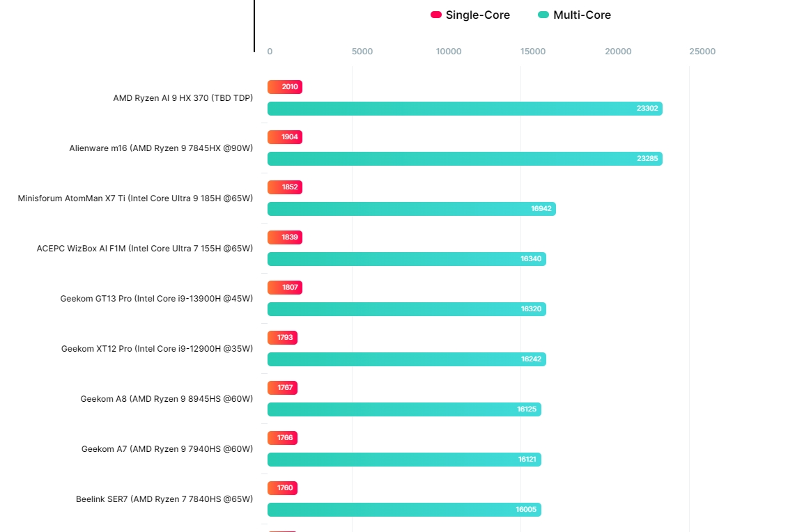Click the Beelink SER7 16005 bar

[404, 510]
